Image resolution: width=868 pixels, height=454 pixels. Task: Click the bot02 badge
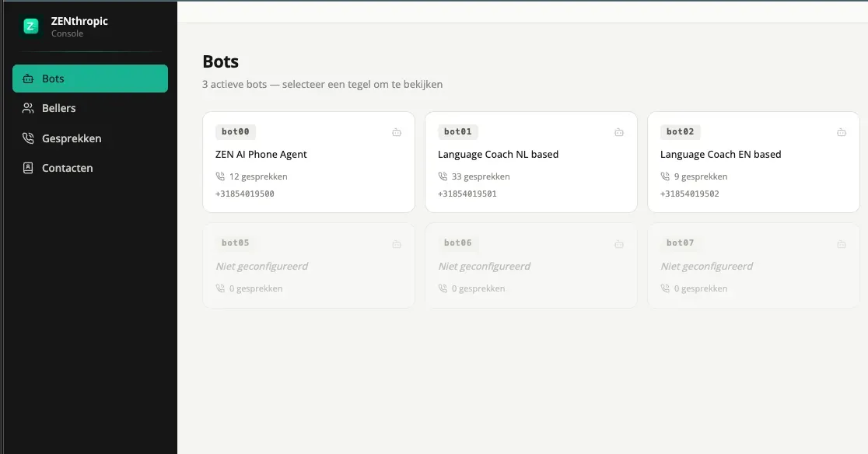coord(681,131)
